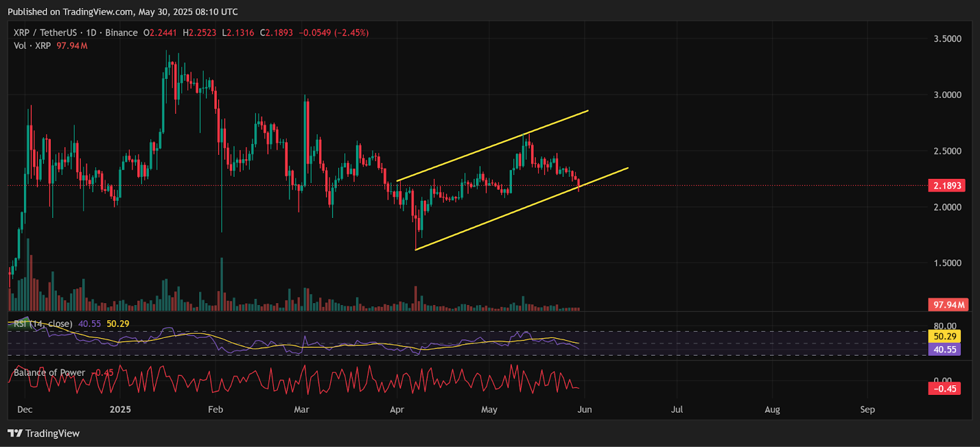The width and height of the screenshot is (980, 447).
Task: Click the Dec label on time axis
Action: pyautogui.click(x=25, y=410)
